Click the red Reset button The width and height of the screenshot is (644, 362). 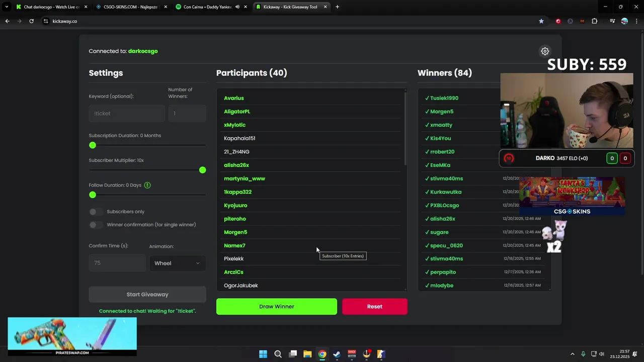375,307
